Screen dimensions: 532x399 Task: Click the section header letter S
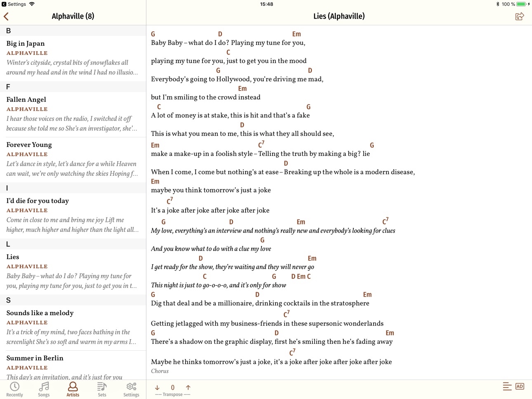click(8, 300)
